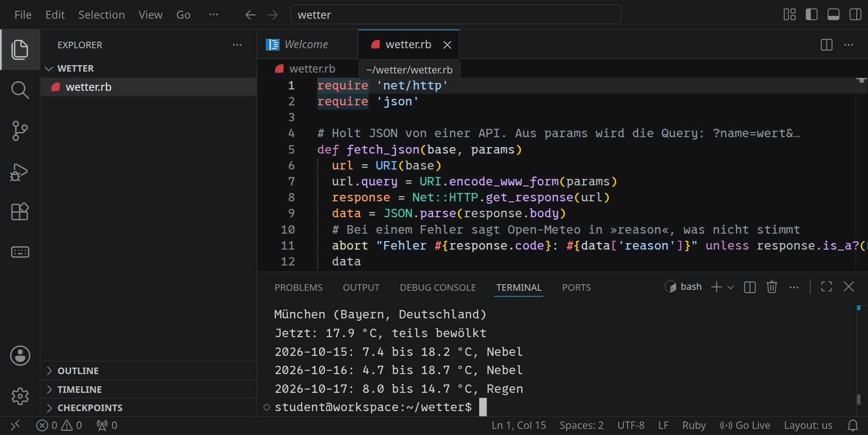Viewport: 868px width, 435px height.
Task: Open the Explorer views and more actions
Action: (x=237, y=45)
